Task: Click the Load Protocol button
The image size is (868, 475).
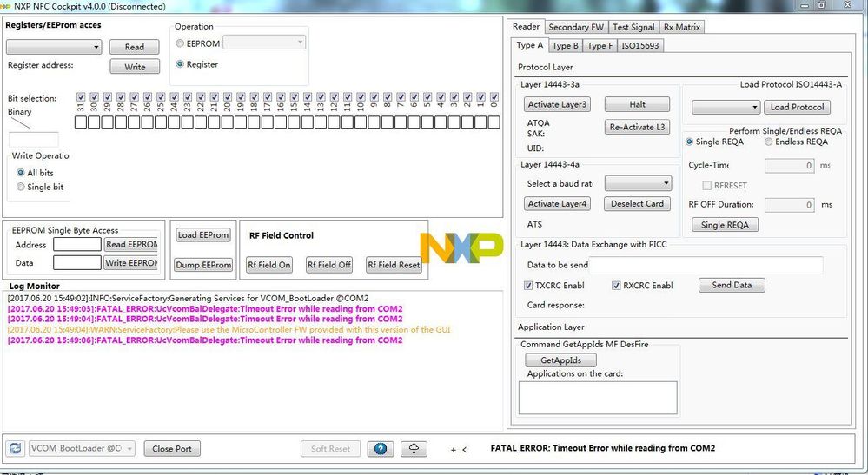Action: 797,107
